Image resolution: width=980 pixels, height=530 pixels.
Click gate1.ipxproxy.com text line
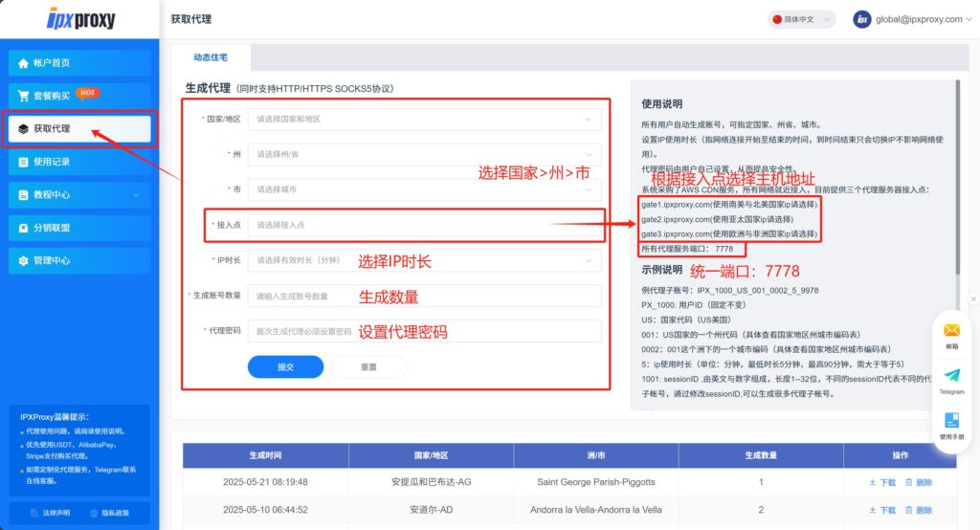pyautogui.click(x=729, y=205)
